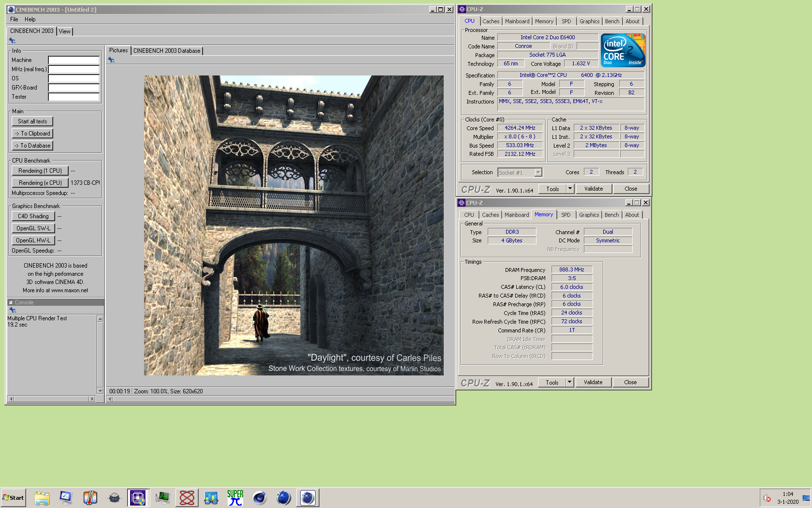This screenshot has width=812, height=508.
Task: Run the OpenGL SW-L test
Action: [33, 228]
